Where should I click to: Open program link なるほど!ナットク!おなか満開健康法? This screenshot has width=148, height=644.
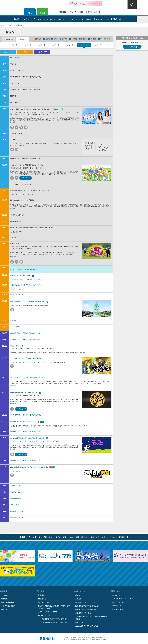point(23,269)
